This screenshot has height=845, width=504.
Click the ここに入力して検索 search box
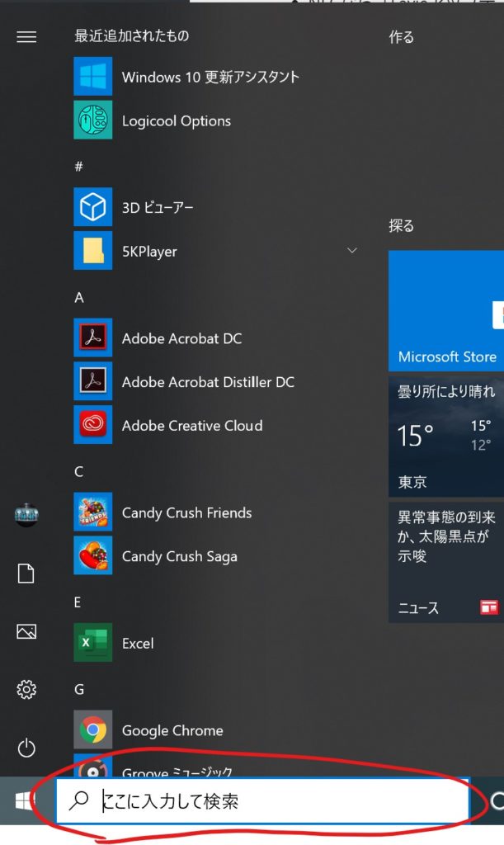pos(263,800)
